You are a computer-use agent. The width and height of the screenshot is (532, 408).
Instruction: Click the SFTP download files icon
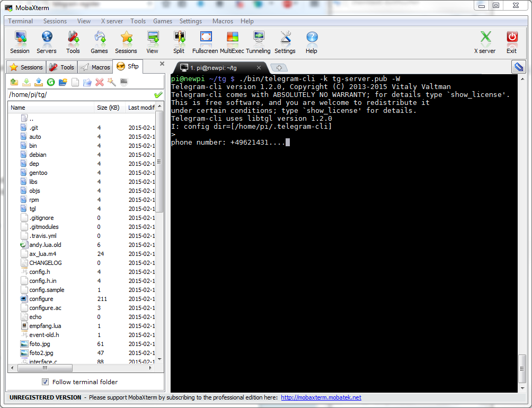pos(26,82)
